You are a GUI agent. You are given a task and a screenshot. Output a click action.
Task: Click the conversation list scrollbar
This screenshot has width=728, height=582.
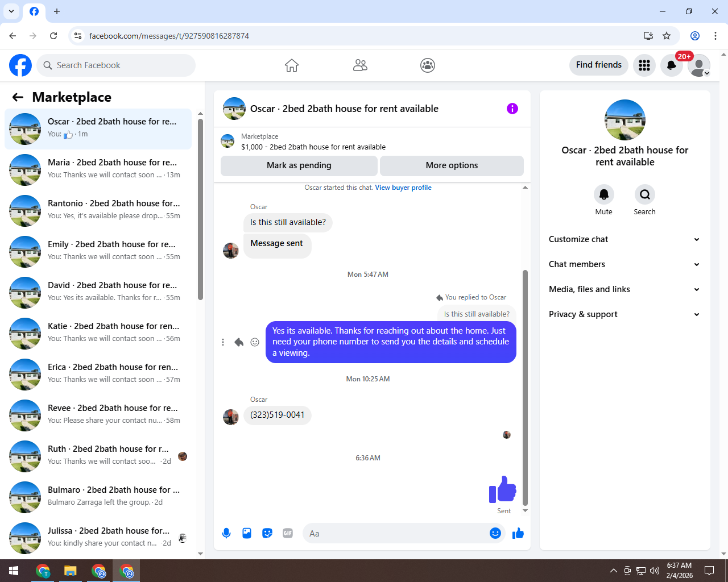200,209
